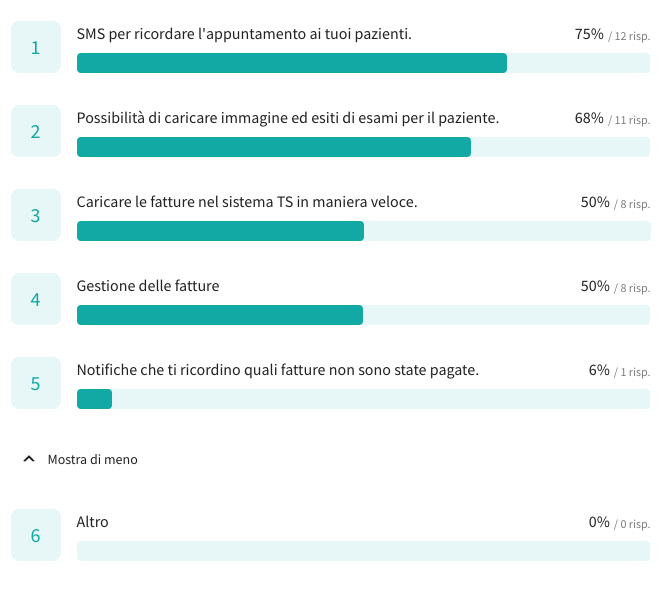Click the rank 2 number badge
Image resolution: width=670 pixels, height=593 pixels.
(x=36, y=131)
